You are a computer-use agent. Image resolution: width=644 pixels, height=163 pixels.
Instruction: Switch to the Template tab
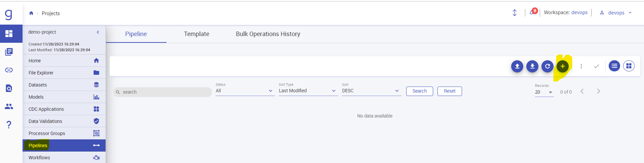pyautogui.click(x=196, y=34)
